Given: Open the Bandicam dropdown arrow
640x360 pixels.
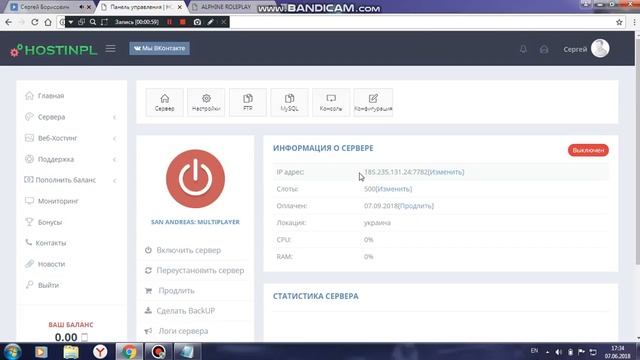Looking at the screenshot, I should point(71,22).
